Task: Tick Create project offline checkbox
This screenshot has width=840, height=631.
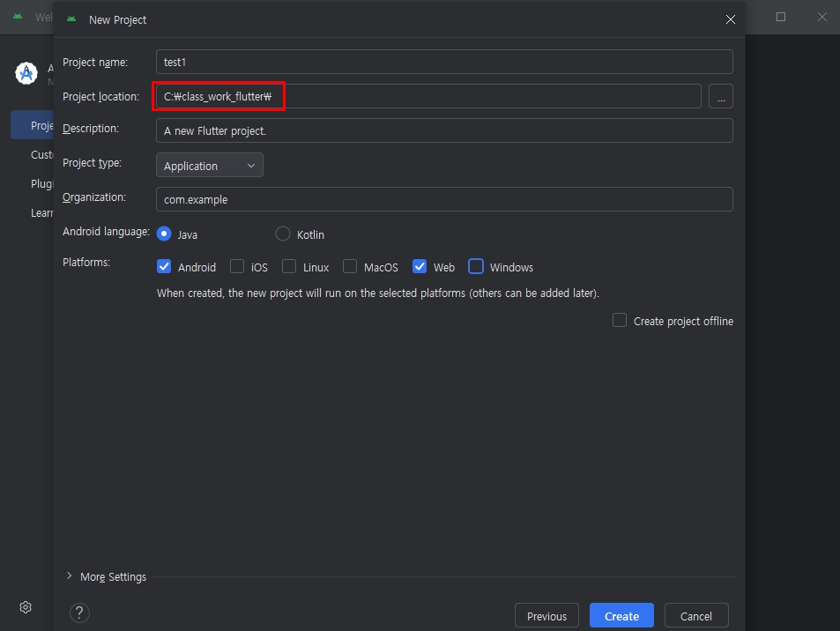Action: [x=620, y=320]
